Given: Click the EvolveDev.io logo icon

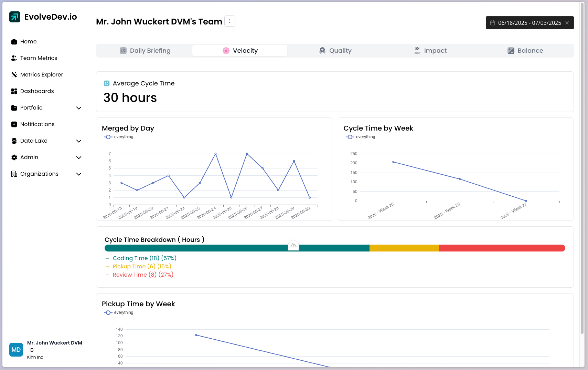Looking at the screenshot, I should pos(15,17).
